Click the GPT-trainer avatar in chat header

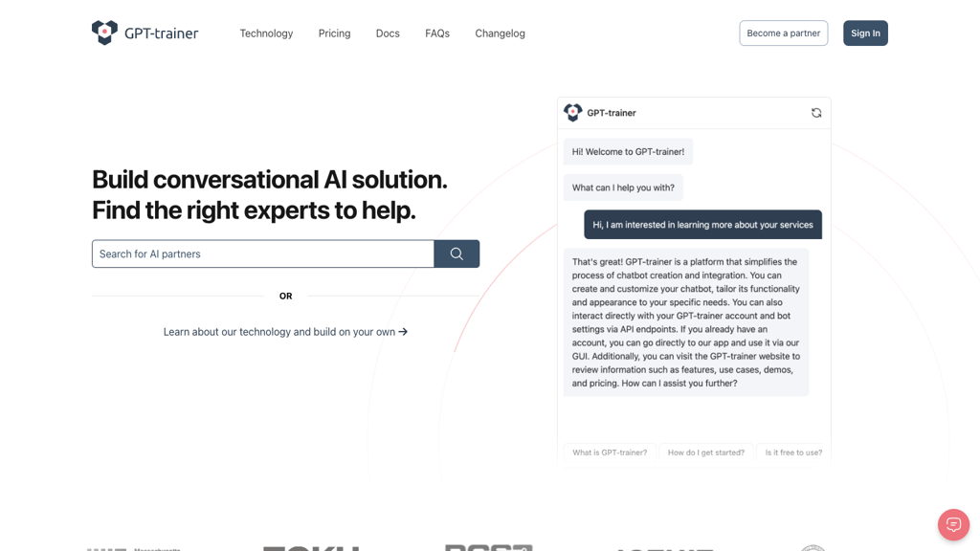pyautogui.click(x=573, y=113)
